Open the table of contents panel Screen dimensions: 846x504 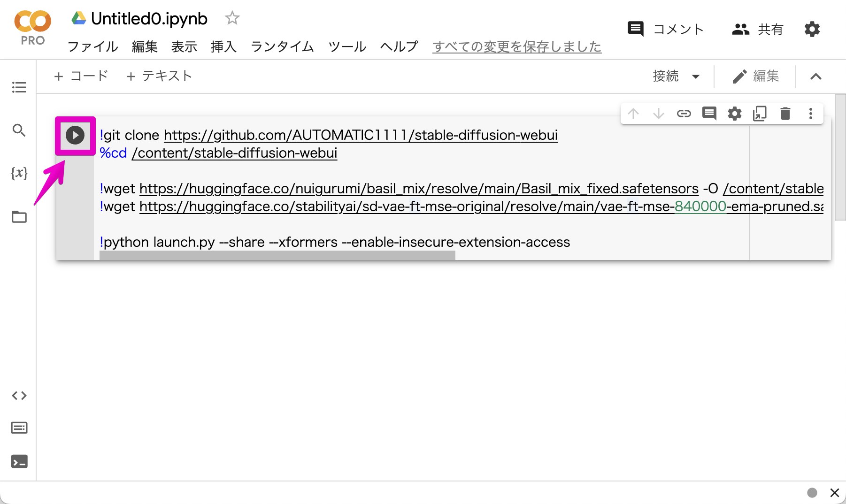pos(19,87)
